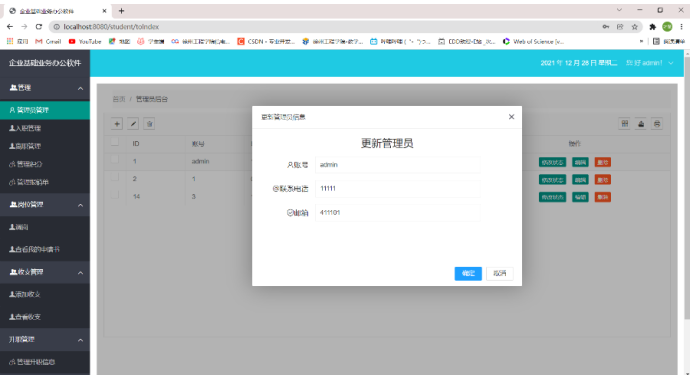Screen dimensions: 690x375
Task: Click the email field containing 411101
Action: click(397, 213)
